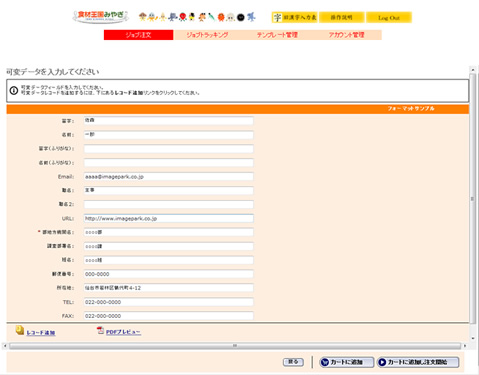Click the vertical scrollbar up arrow
The image size is (479, 375).
click(473, 70)
